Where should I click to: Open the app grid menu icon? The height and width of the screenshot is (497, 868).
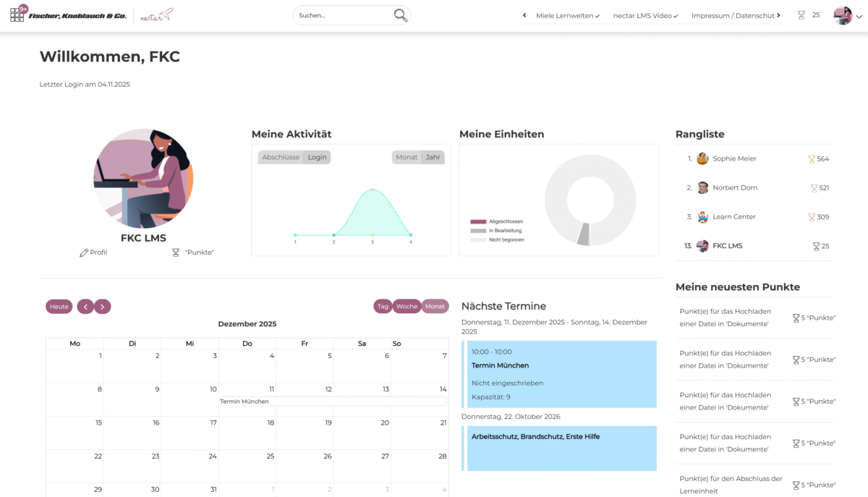[x=17, y=14]
